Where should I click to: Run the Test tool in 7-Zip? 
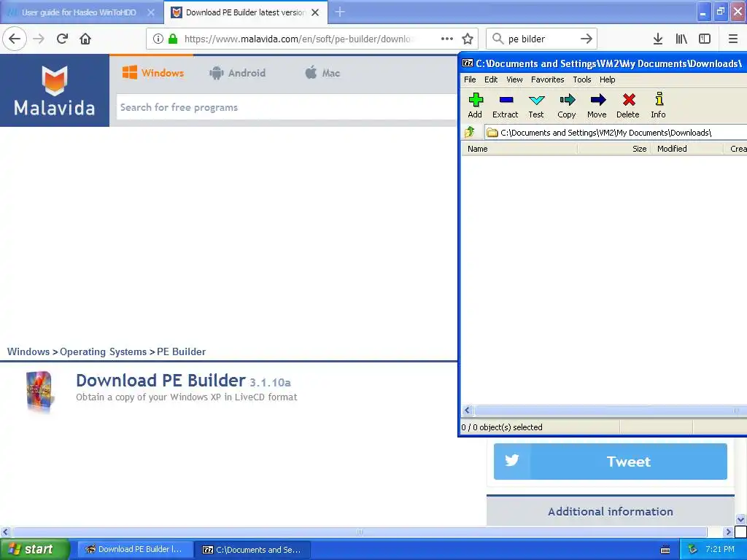point(536,105)
